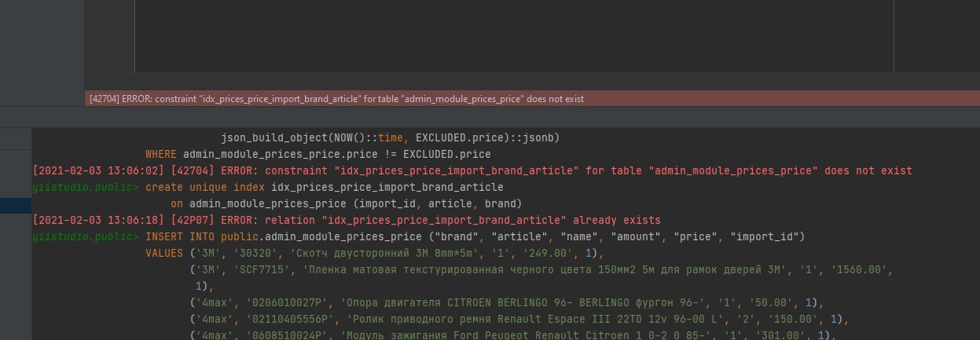Click the VALUES row with article '30320'
The height and width of the screenshot is (340, 980).
click(374, 253)
